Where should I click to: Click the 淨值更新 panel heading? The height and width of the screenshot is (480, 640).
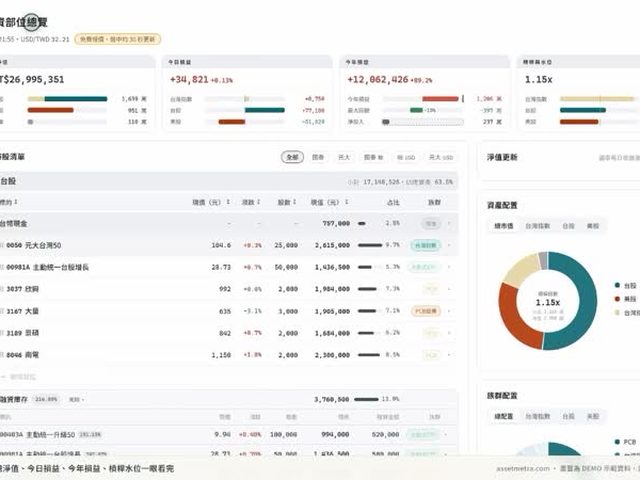click(x=502, y=157)
